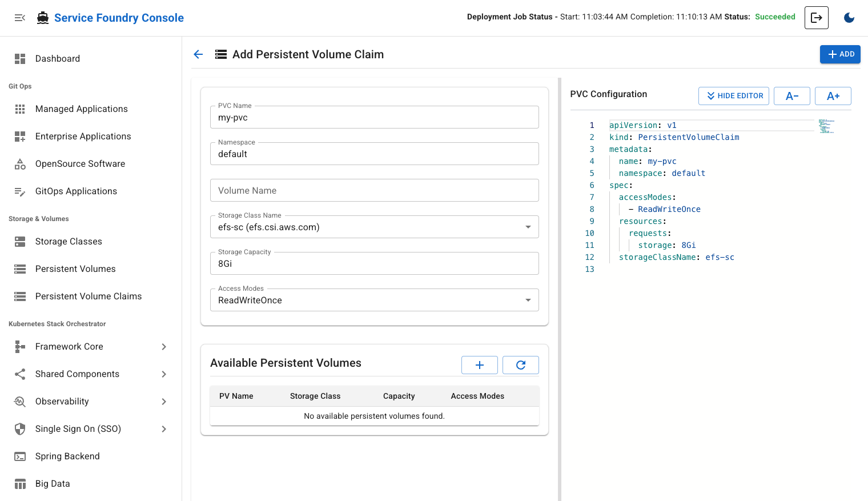
Task: Increase editor font size with A+
Action: (833, 95)
